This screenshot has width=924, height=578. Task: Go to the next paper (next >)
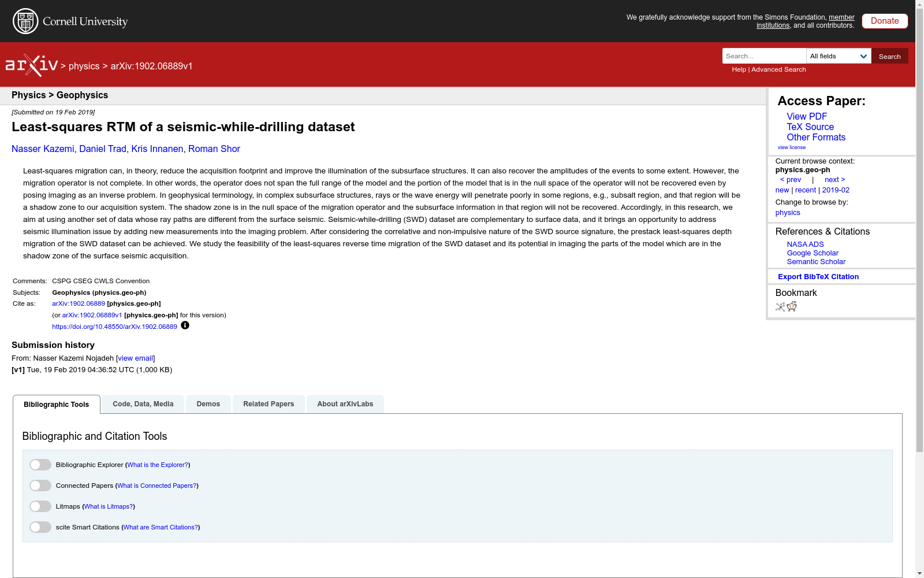pos(835,180)
